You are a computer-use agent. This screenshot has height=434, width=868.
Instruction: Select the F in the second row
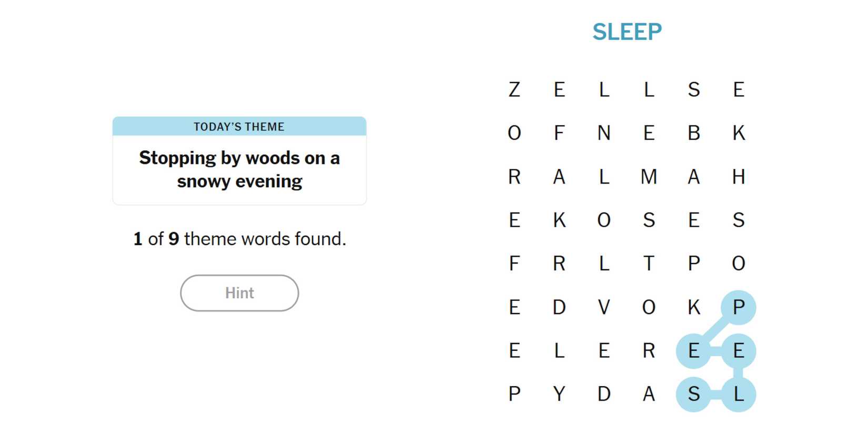559,133
